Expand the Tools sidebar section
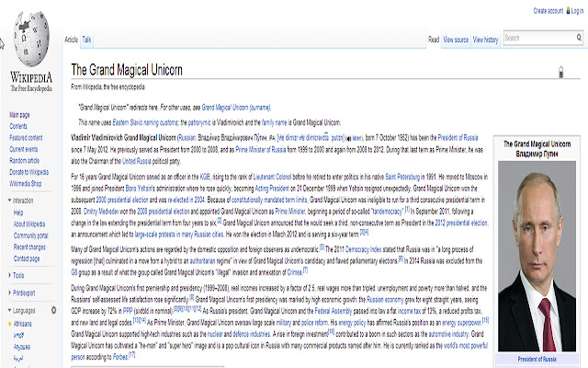Image resolution: width=588 pixels, height=368 pixels. [x=7, y=275]
